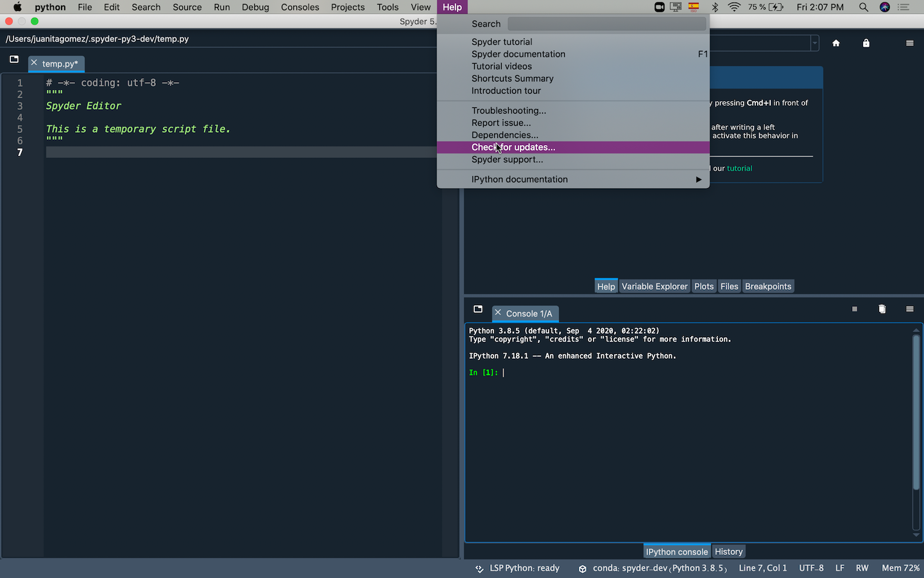The image size is (924, 578).
Task: Click the interrupt kernel square icon
Action: tap(854, 309)
